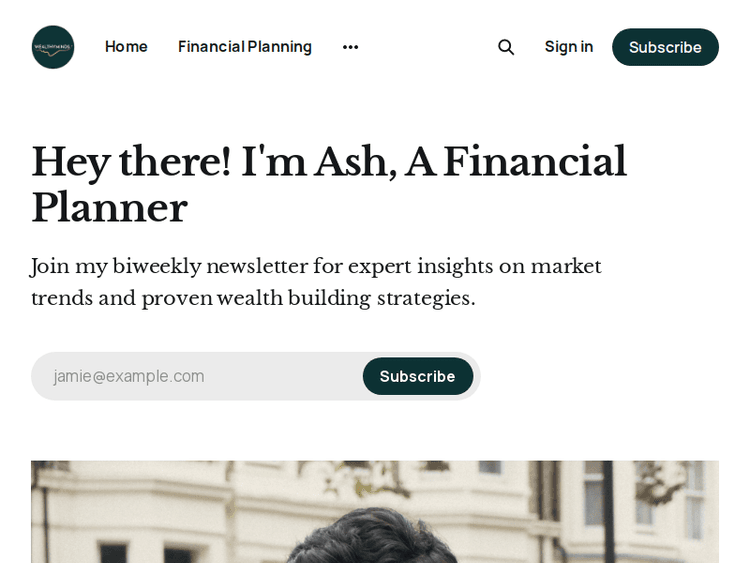Click the right side of hero photo
This screenshot has width=750, height=563.
(x=660, y=510)
